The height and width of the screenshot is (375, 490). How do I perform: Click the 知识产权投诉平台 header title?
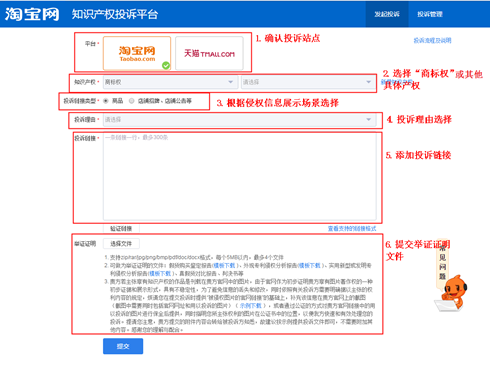point(115,14)
